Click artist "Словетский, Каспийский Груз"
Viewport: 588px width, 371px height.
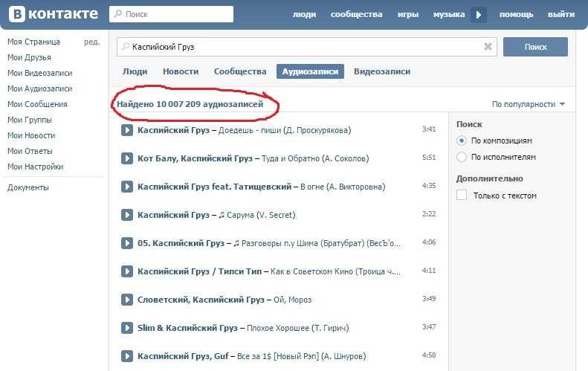201,300
